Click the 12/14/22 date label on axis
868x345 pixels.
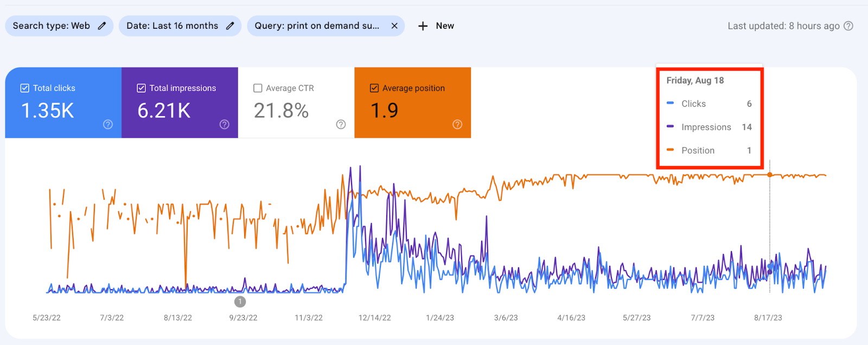pyautogui.click(x=374, y=318)
